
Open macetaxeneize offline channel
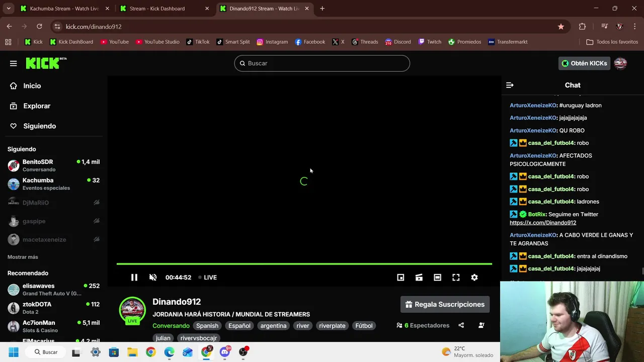[54, 240]
